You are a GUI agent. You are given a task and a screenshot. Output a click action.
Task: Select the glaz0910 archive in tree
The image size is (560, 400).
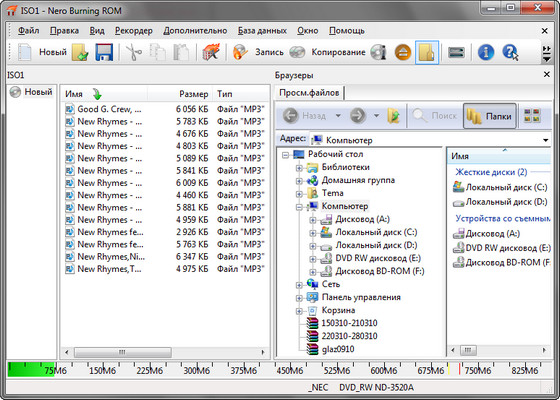click(338, 349)
